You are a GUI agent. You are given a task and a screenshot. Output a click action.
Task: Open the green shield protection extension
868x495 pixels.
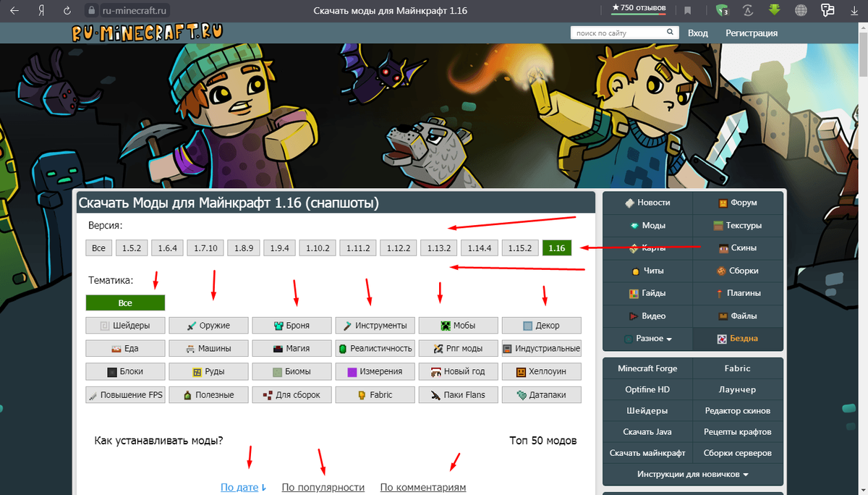722,11
